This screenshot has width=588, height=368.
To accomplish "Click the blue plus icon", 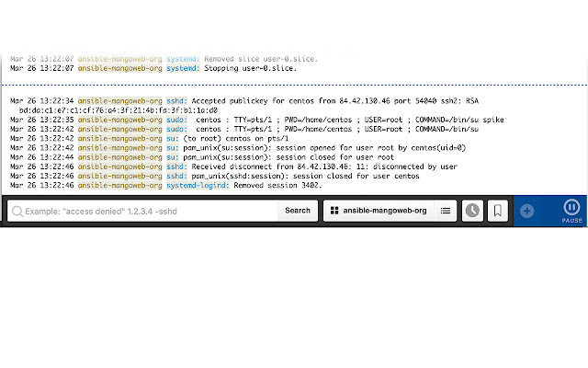I will click(526, 211).
